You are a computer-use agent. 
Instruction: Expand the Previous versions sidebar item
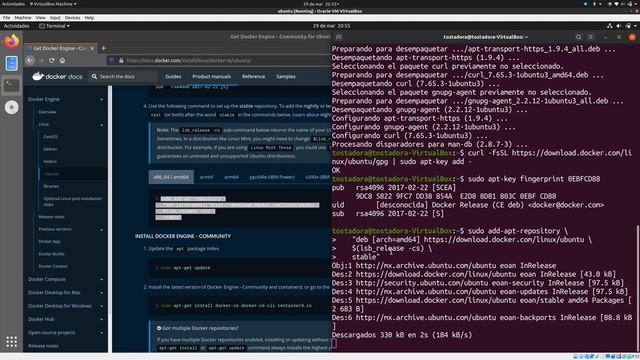[x=102, y=229]
